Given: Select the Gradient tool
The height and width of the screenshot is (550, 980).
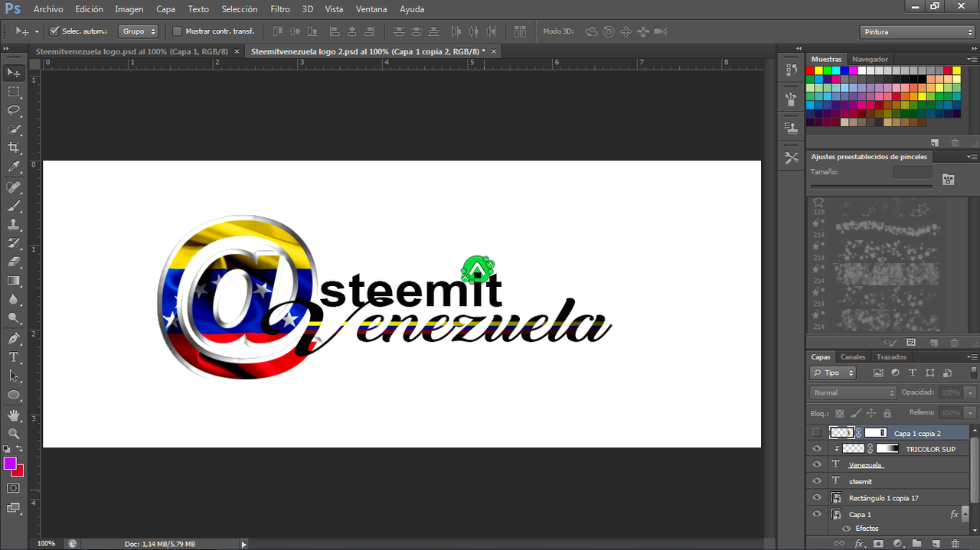Looking at the screenshot, I should coord(14,281).
